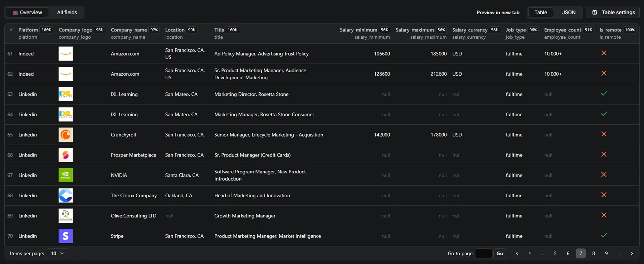
Task: Go to next page arrow
Action: 632,253
